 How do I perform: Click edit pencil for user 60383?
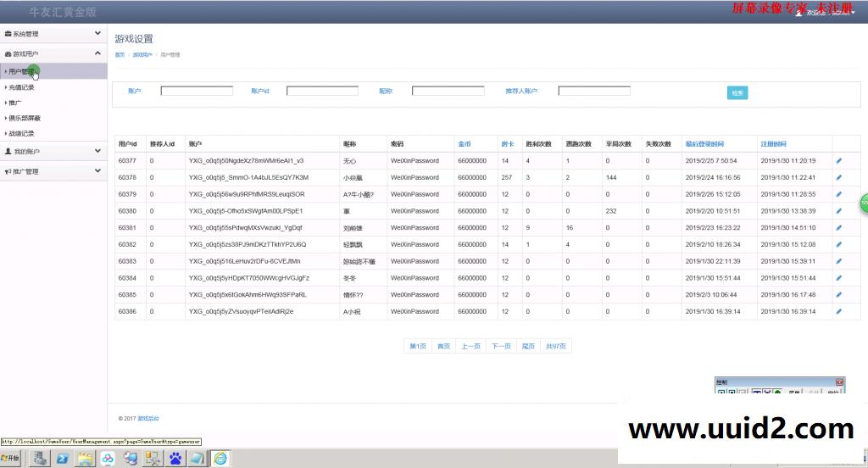838,261
